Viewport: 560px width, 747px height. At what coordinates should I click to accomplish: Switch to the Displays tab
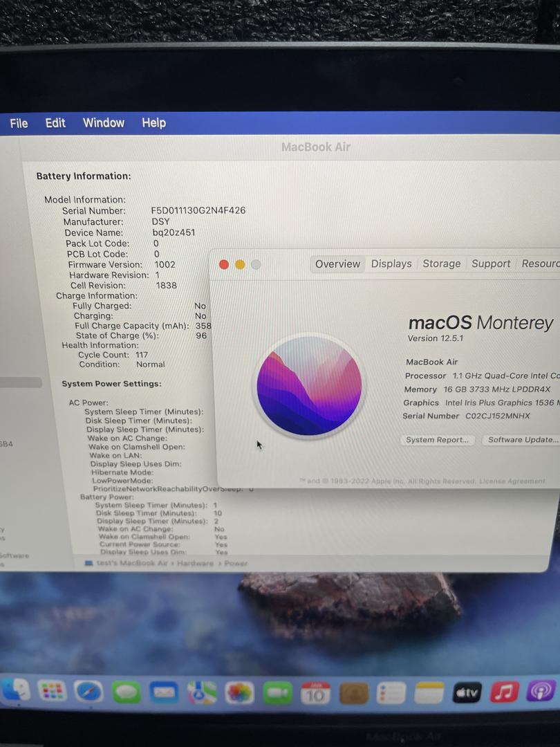(391, 264)
